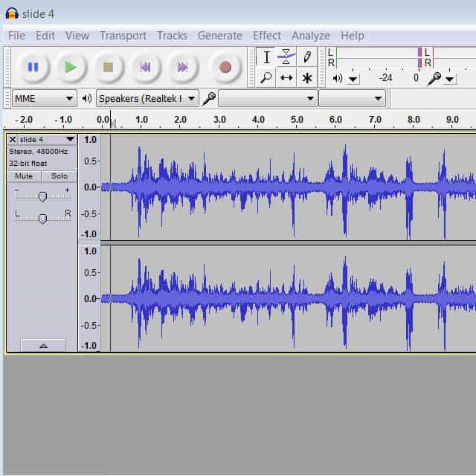Open the Analyze menu

(x=311, y=36)
